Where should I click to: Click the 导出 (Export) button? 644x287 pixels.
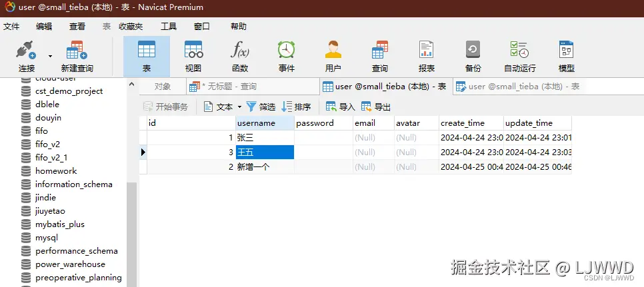[376, 107]
